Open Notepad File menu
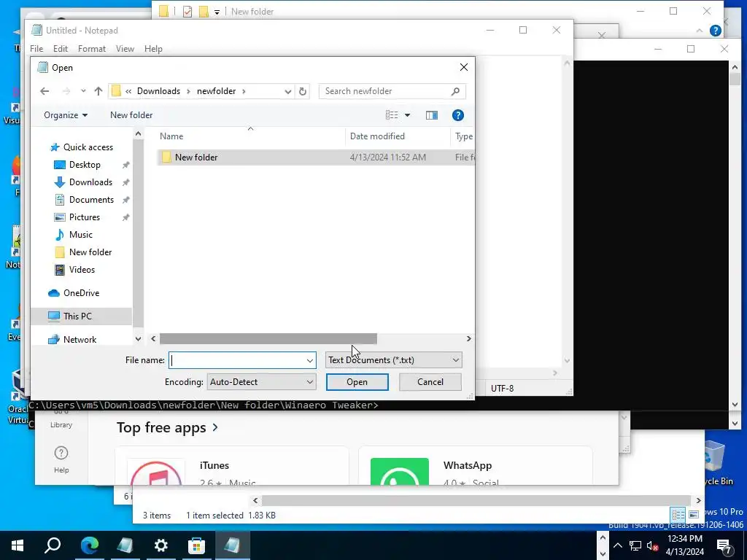Image resolution: width=747 pixels, height=560 pixels. (36, 49)
